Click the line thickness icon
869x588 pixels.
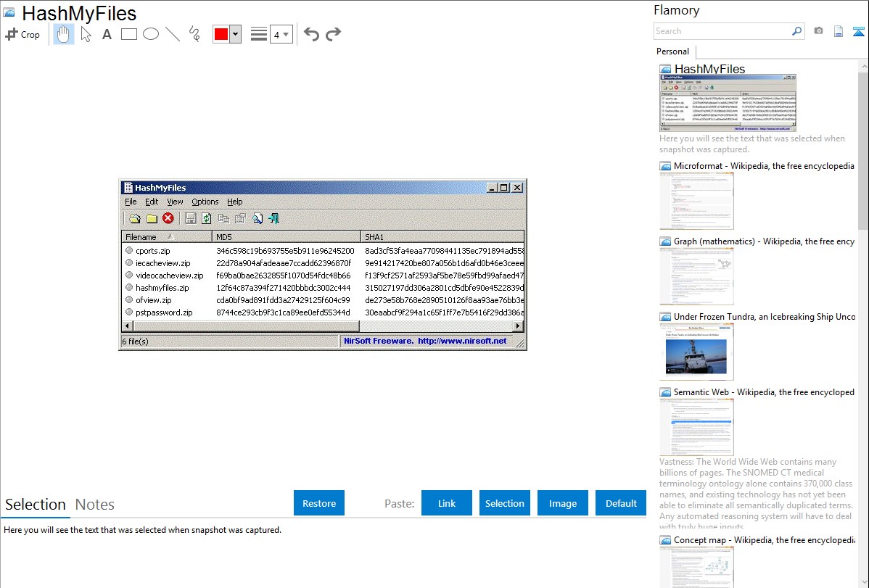pos(259,34)
